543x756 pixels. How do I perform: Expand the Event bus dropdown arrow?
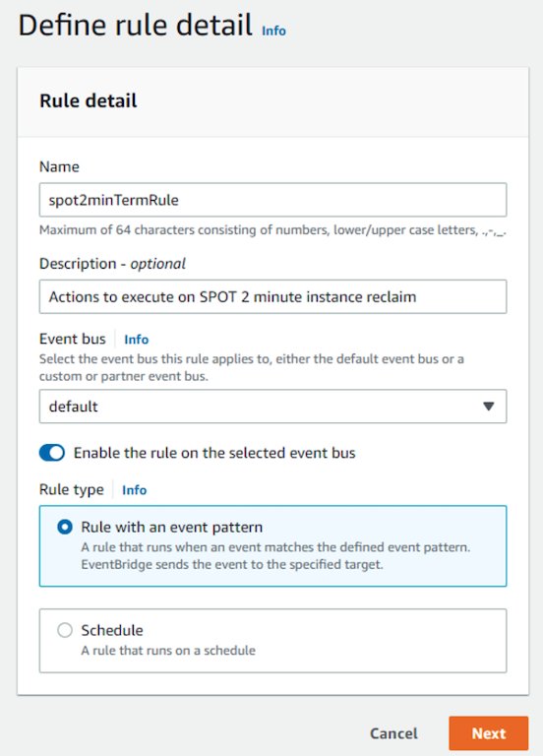pyautogui.click(x=489, y=407)
